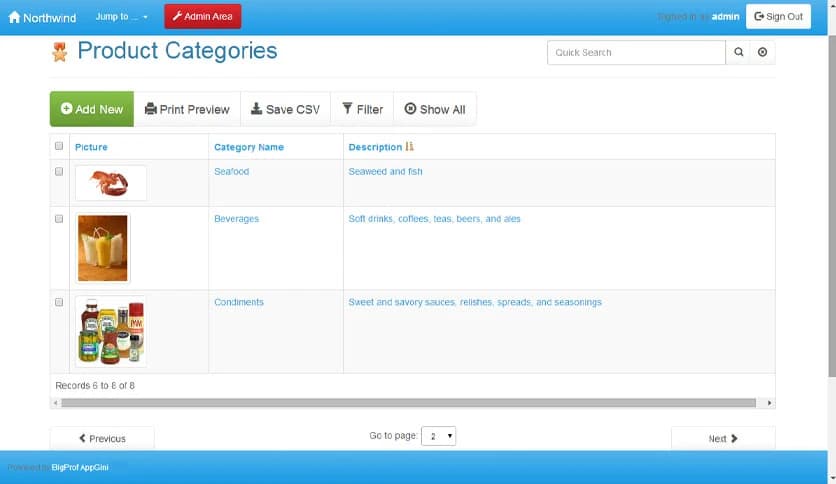The height and width of the screenshot is (484, 836).
Task: Click the table scrollbar right arrow
Action: coord(769,403)
